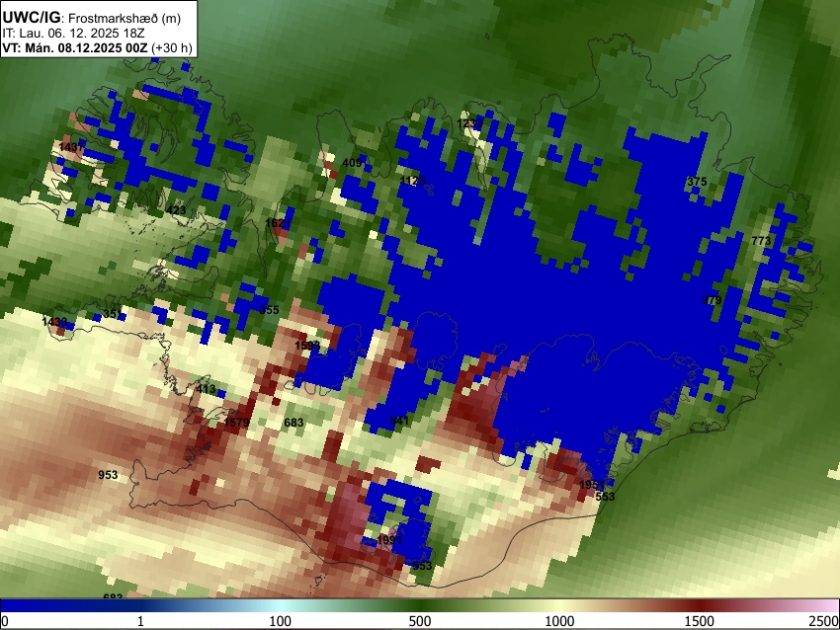Click the 553 value just below 1951
Viewport: 840px width, 630px height.
(x=605, y=496)
